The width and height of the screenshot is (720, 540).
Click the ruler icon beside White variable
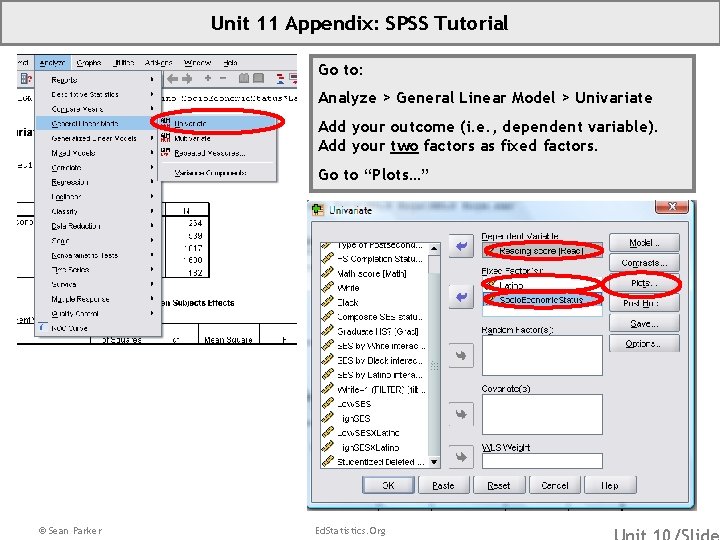tap(327, 287)
